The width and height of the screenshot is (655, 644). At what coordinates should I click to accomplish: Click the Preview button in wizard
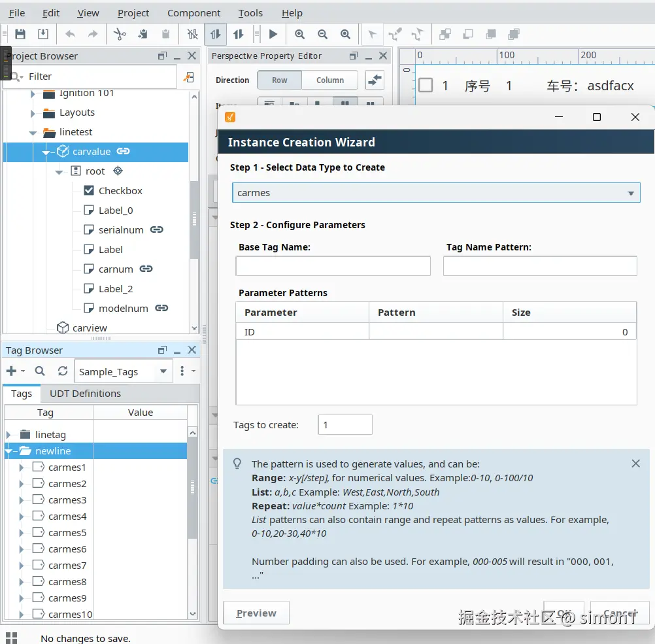tap(256, 613)
